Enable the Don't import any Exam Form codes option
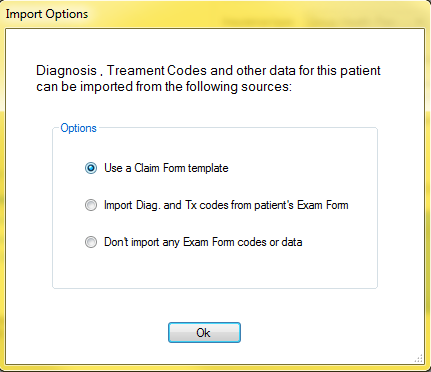This screenshot has width=431, height=372. coord(91,242)
